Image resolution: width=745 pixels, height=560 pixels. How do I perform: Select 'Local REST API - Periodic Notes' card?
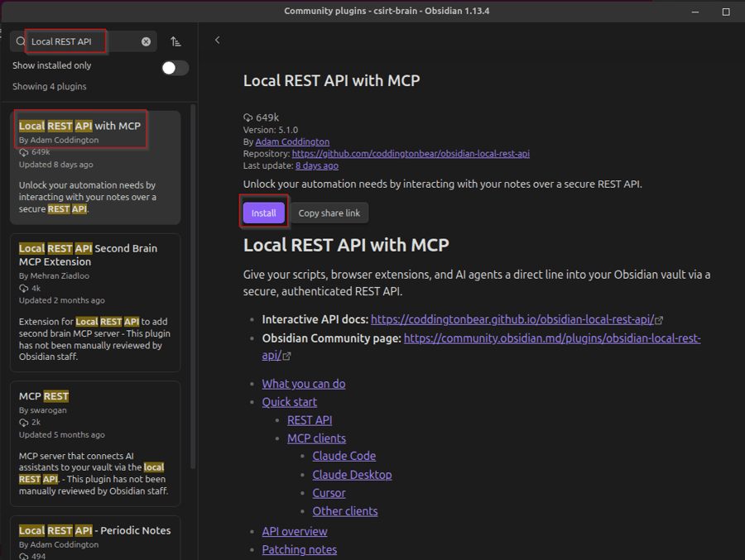(x=95, y=538)
